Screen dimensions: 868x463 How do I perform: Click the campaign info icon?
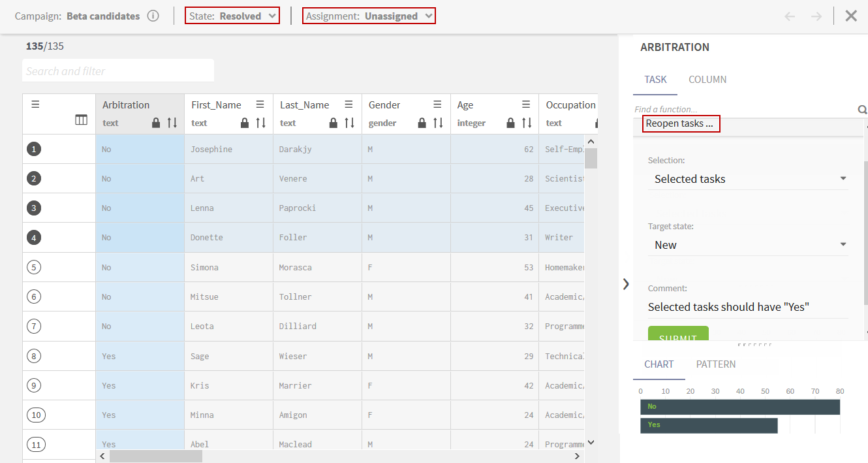(x=153, y=16)
